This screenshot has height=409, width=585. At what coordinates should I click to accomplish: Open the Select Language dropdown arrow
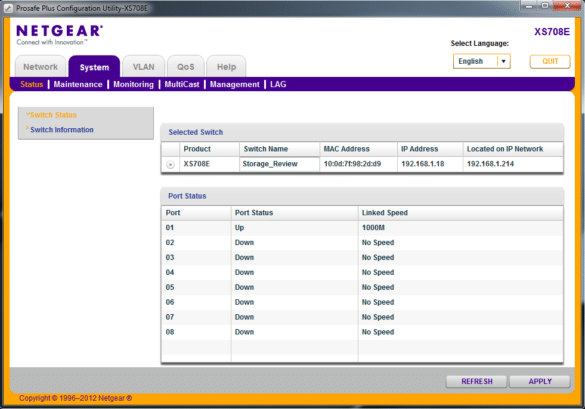point(504,61)
